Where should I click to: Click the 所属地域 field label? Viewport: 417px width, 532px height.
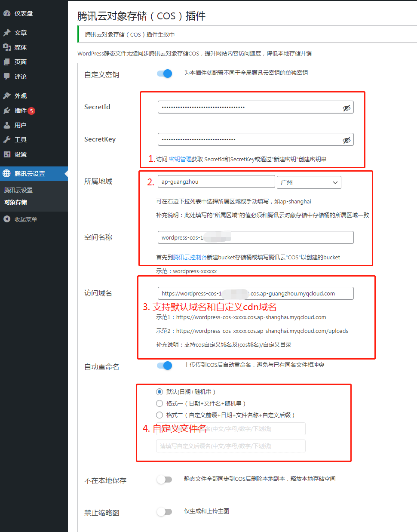98,181
